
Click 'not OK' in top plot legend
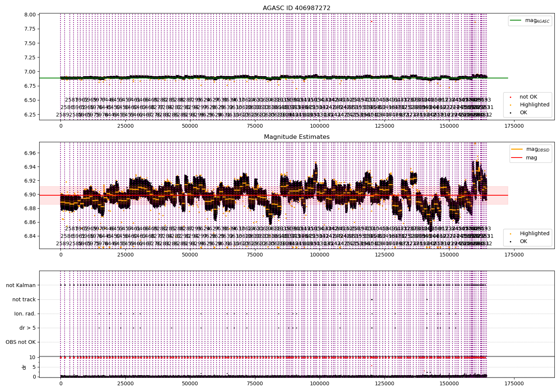click(528, 97)
